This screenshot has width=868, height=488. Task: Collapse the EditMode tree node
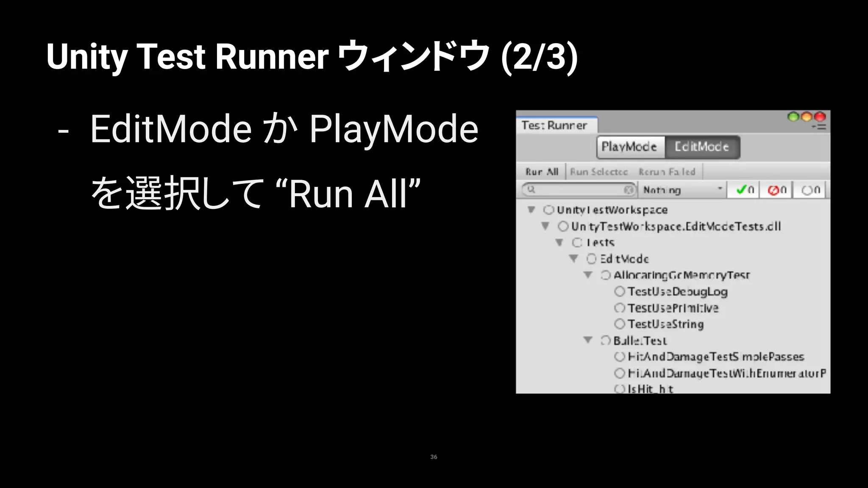[x=574, y=258]
